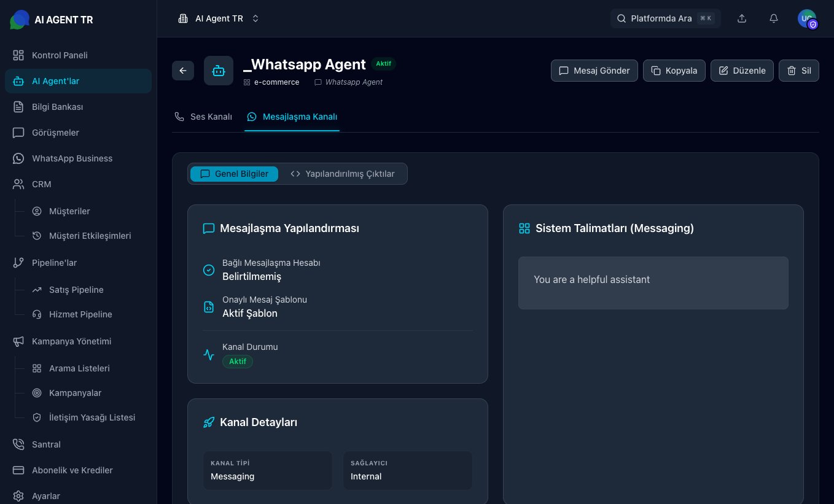Click the Mesajlaşma Yapılandırması heading icon

pos(209,228)
